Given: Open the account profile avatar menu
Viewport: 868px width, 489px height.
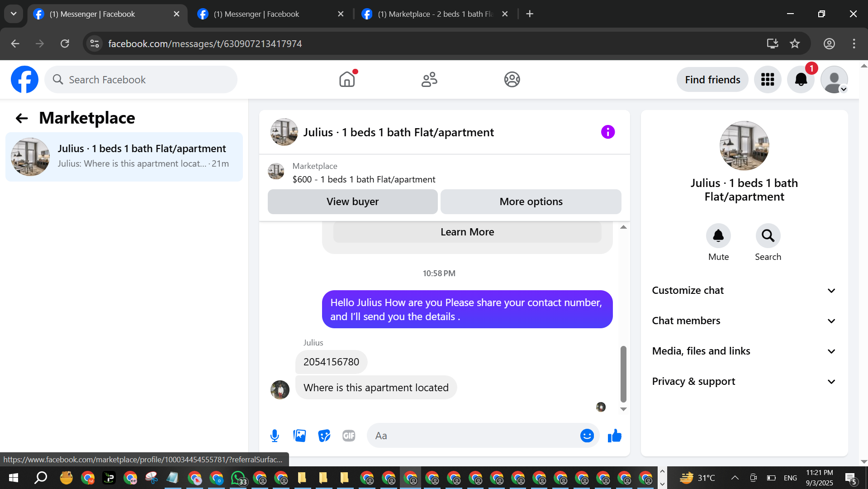Looking at the screenshot, I should tap(835, 80).
